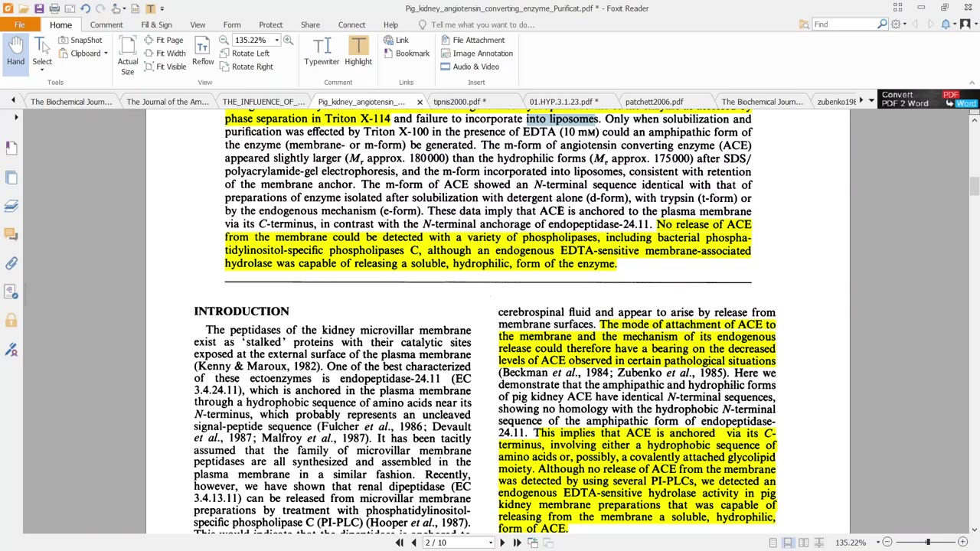Click the zoom in magnifier in ribbon

point(288,40)
